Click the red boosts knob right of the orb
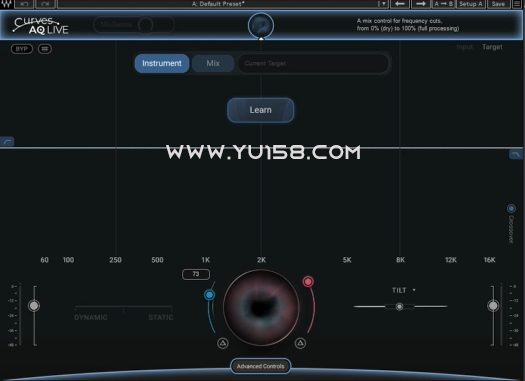This screenshot has height=381, width=525. [x=308, y=282]
